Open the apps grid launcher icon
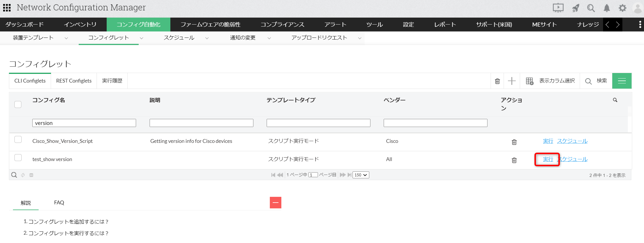Viewport: 644px width, 243px height. pos(7,8)
